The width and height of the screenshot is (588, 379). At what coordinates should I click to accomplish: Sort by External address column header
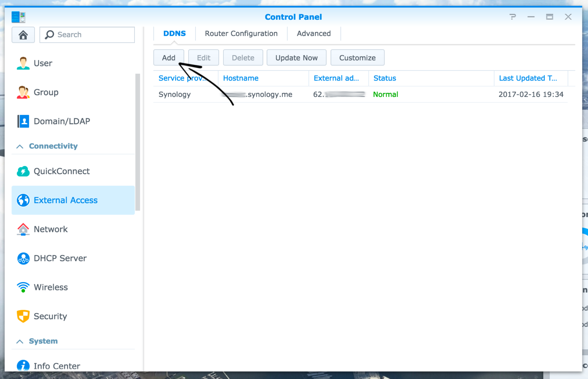click(339, 78)
